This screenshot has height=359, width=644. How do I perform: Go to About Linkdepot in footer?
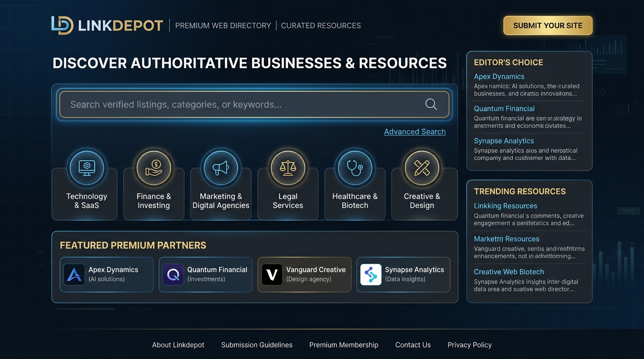[x=178, y=345]
